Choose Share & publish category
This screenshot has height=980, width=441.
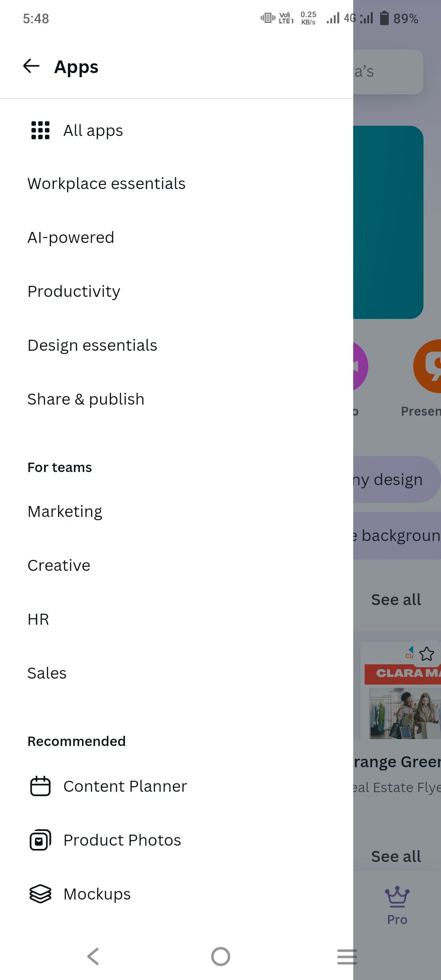point(86,399)
